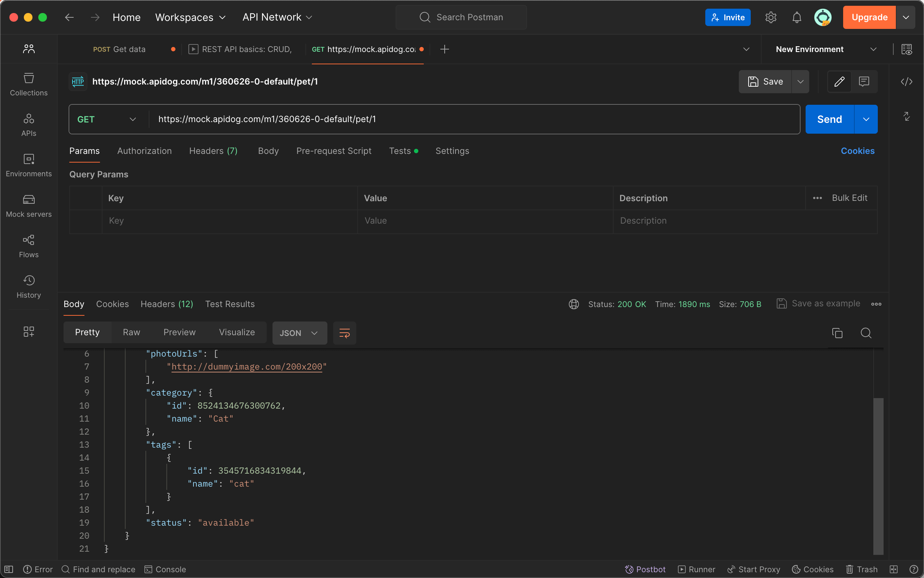924x578 pixels.
Task: Open response more options ellipsis
Action: tap(876, 304)
